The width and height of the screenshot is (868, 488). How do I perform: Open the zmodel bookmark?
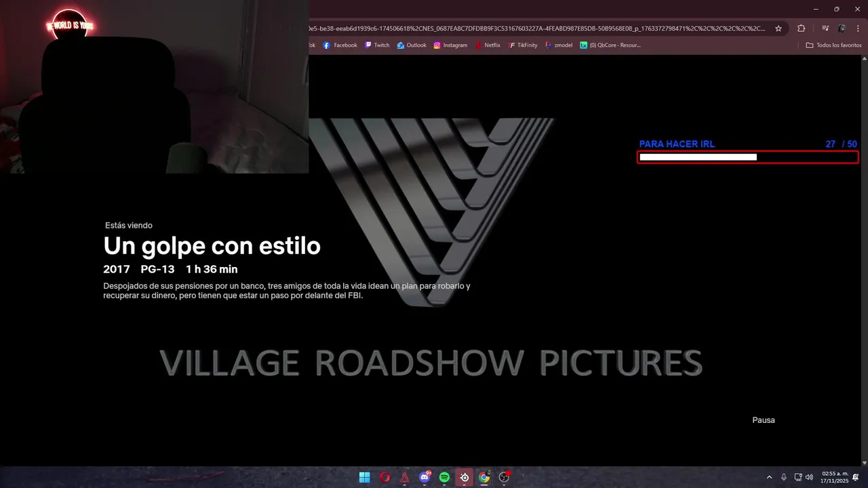pyautogui.click(x=559, y=45)
